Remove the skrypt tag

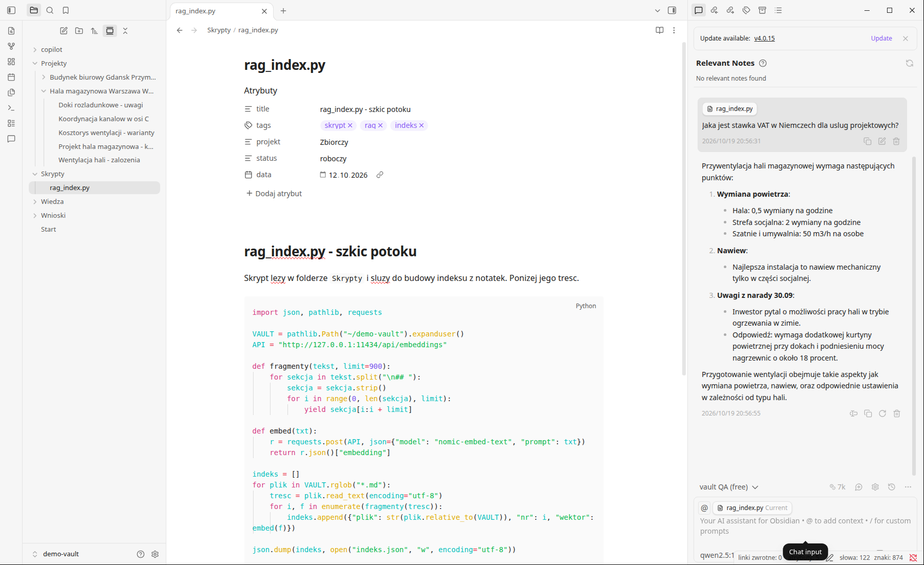click(x=350, y=125)
